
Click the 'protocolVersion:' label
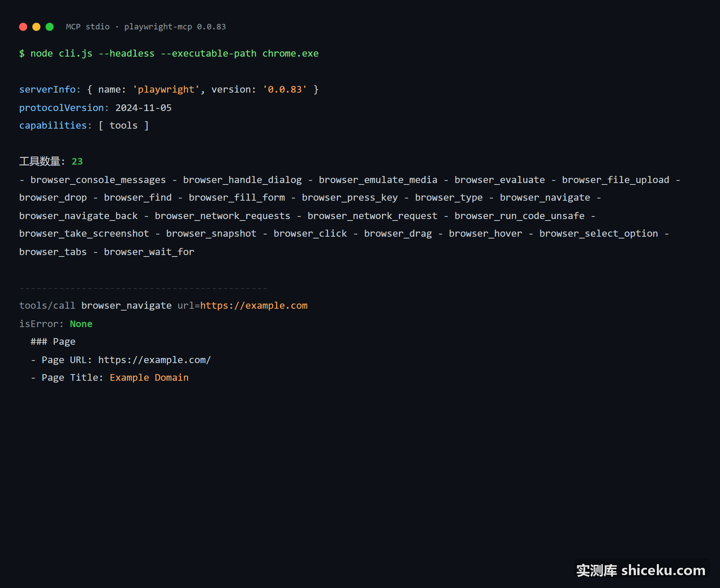coord(64,108)
